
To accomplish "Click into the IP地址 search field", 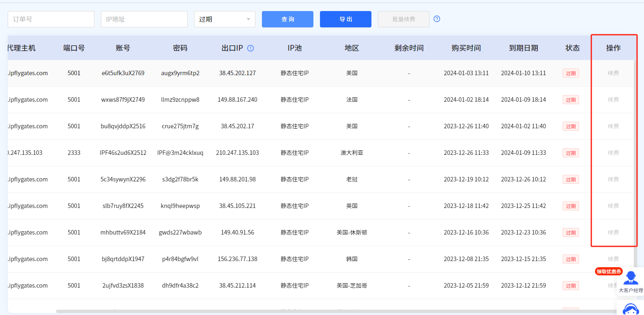I will pyautogui.click(x=144, y=19).
